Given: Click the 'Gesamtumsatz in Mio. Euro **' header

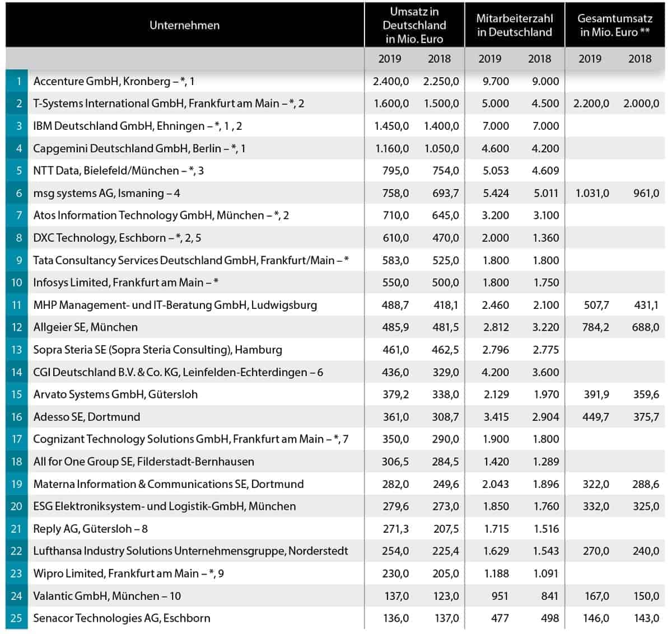Looking at the screenshot, I should tap(615, 25).
